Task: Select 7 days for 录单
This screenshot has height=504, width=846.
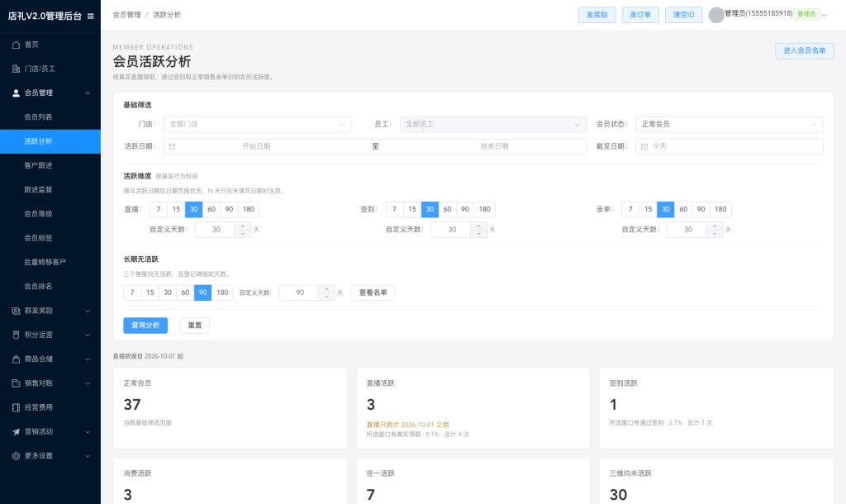Action: point(630,209)
